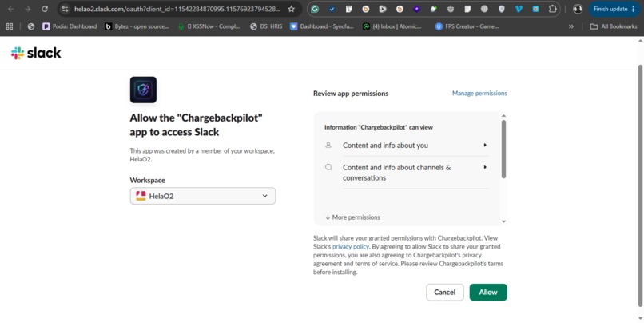Click the browser back arrow

11,9
